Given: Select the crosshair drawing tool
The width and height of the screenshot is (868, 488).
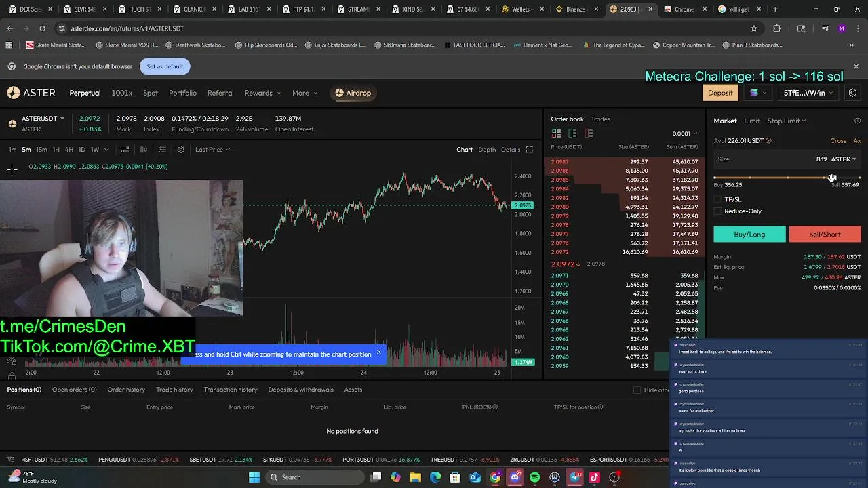Looking at the screenshot, I should [12, 169].
